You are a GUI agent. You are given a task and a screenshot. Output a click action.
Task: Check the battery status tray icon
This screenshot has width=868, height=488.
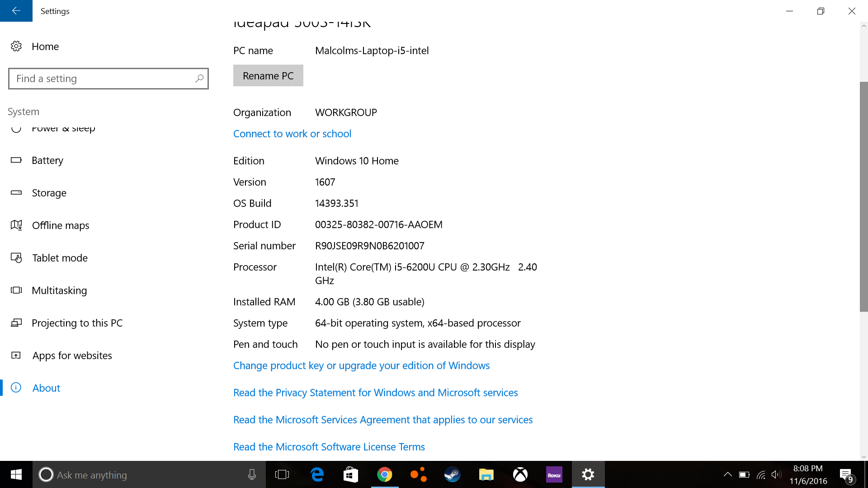[x=744, y=474]
